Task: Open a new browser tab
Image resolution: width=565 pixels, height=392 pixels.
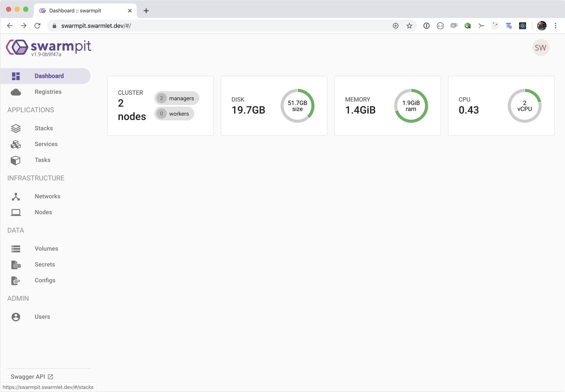Action: (146, 11)
